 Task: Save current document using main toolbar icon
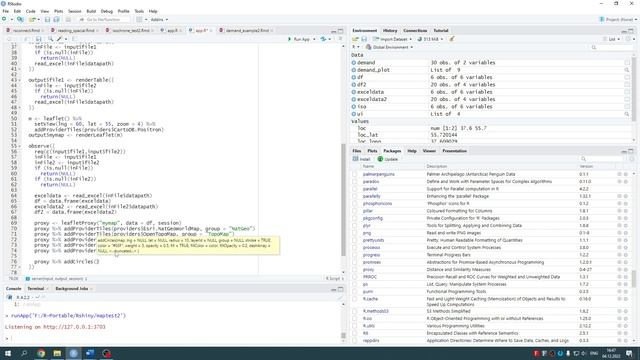pyautogui.click(x=47, y=19)
